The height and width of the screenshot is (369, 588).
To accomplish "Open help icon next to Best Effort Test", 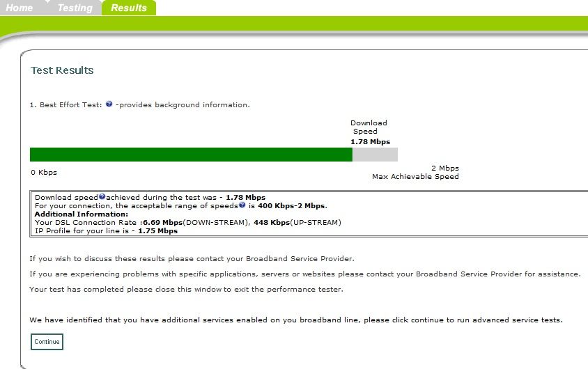I will point(109,104).
